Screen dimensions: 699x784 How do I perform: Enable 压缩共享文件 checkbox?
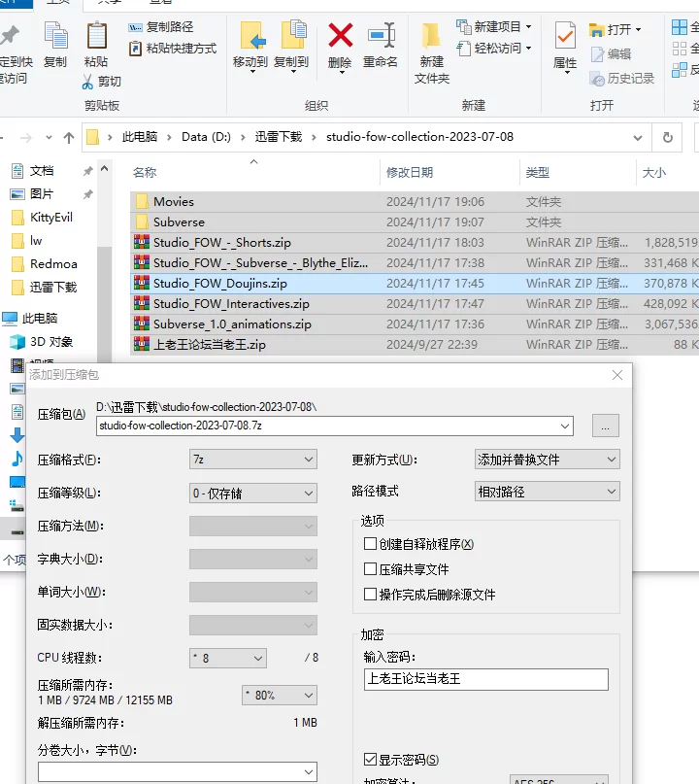pos(370,569)
